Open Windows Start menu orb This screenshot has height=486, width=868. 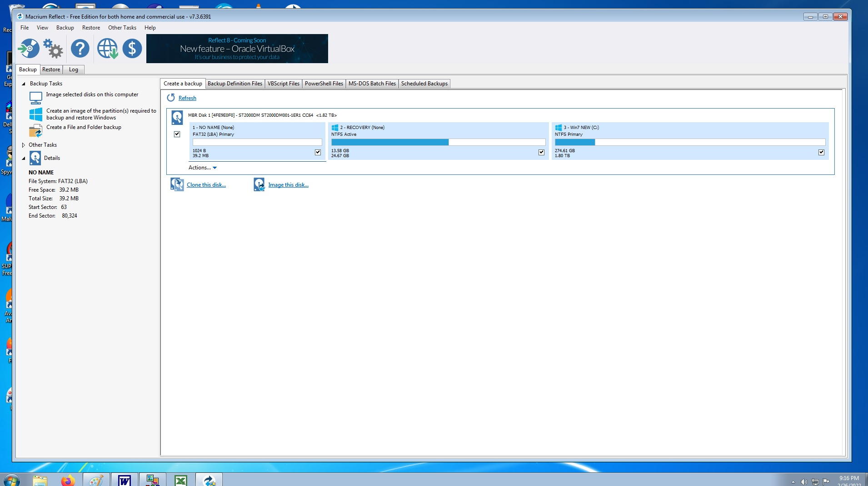[x=11, y=480]
